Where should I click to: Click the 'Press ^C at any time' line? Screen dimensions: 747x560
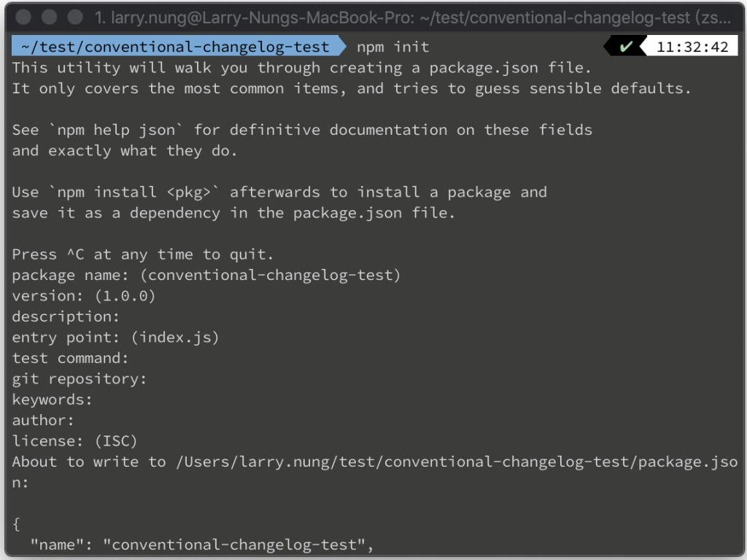[x=142, y=254]
